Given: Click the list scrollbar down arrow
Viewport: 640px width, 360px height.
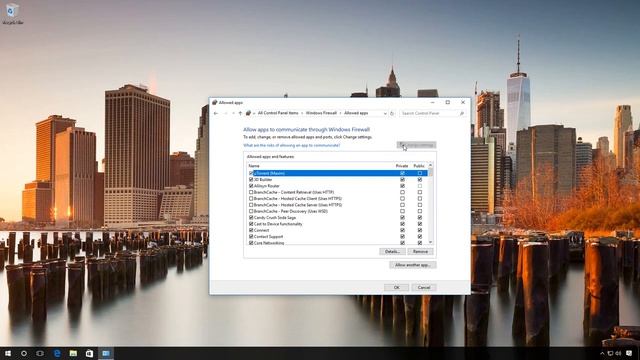Looking at the screenshot, I should pyautogui.click(x=430, y=242).
